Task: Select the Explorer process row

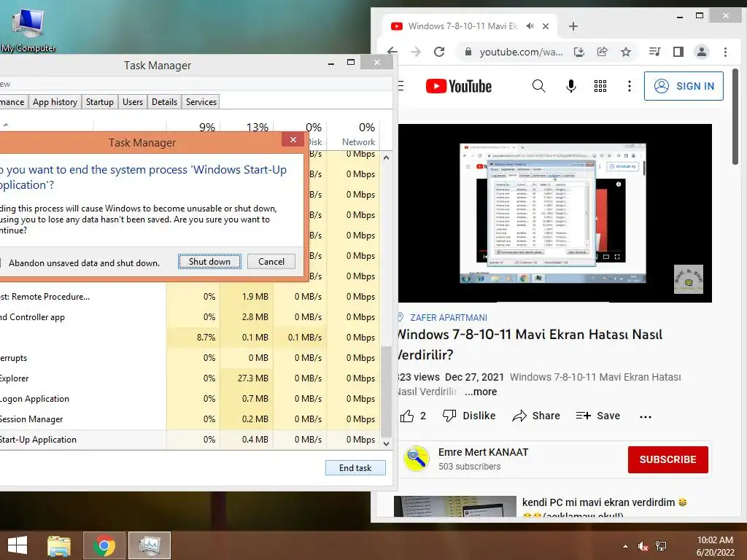Action: click(190, 378)
